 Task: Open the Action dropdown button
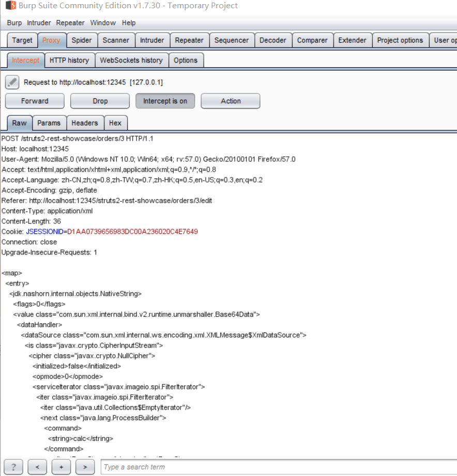point(231,101)
